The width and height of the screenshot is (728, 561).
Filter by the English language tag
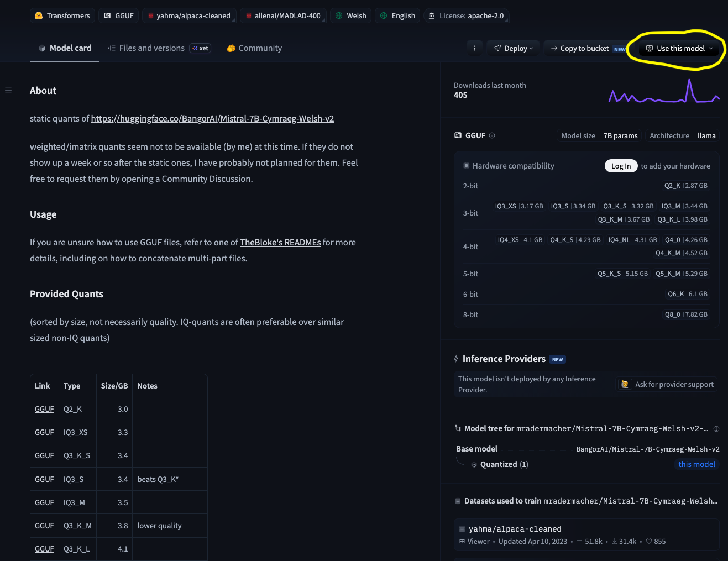(x=397, y=15)
